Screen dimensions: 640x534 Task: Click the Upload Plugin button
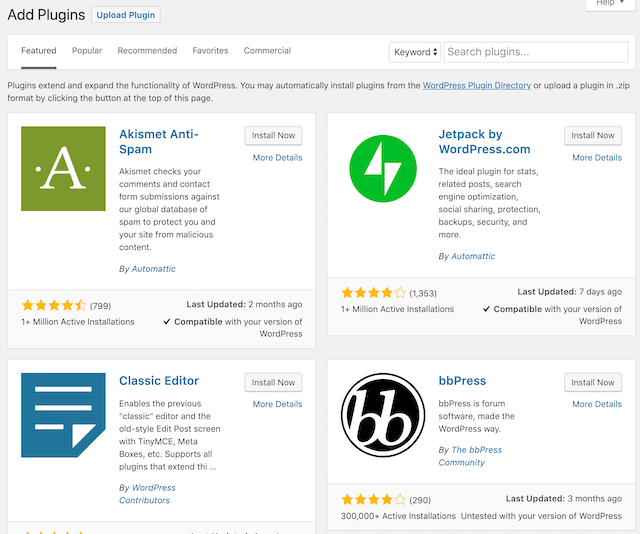pos(126,15)
